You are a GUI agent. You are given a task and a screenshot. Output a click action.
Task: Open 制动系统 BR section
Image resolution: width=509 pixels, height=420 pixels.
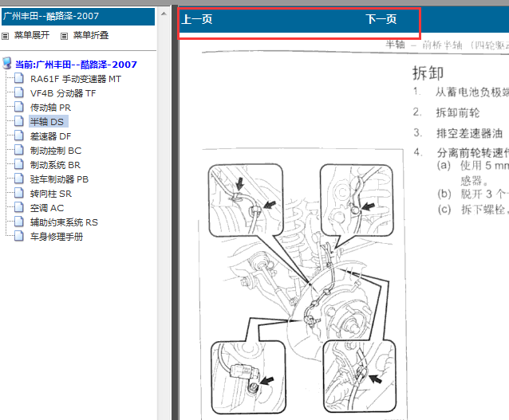coord(55,165)
